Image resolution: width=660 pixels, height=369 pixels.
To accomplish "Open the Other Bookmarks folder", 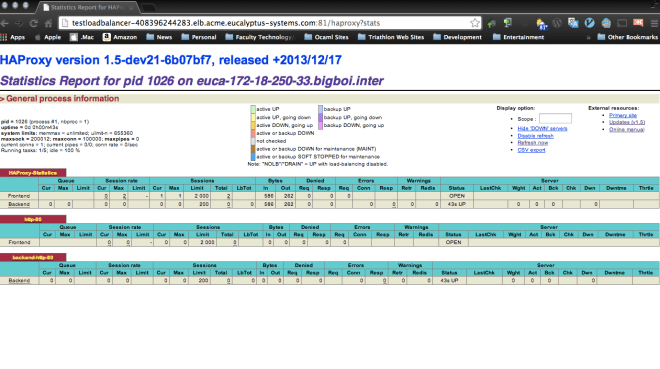I will point(628,37).
